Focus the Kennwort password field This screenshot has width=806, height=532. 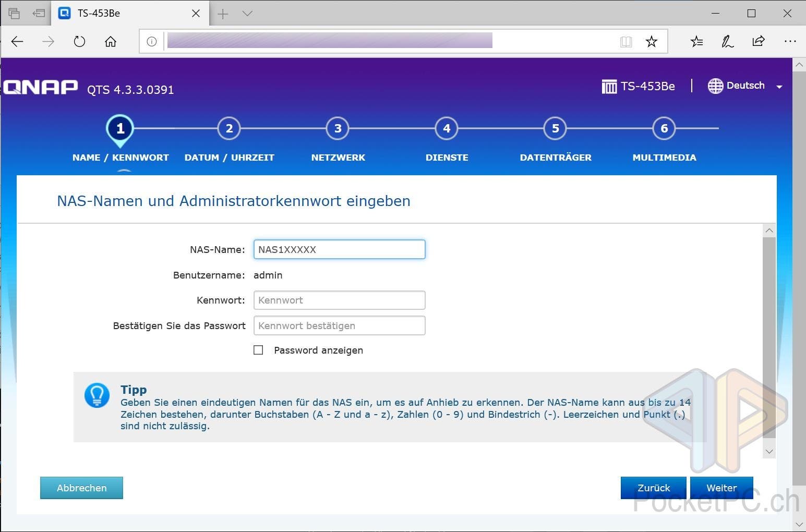[339, 300]
